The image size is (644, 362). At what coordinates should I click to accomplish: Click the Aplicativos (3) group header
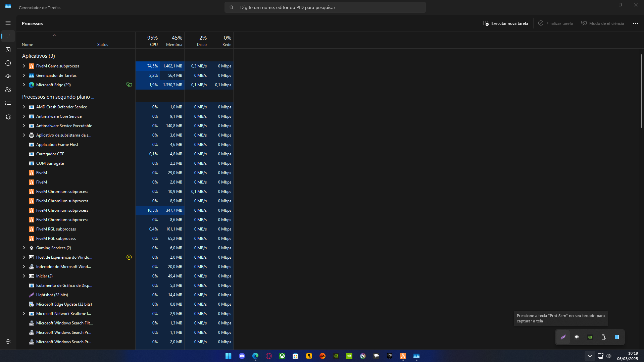[x=39, y=56]
